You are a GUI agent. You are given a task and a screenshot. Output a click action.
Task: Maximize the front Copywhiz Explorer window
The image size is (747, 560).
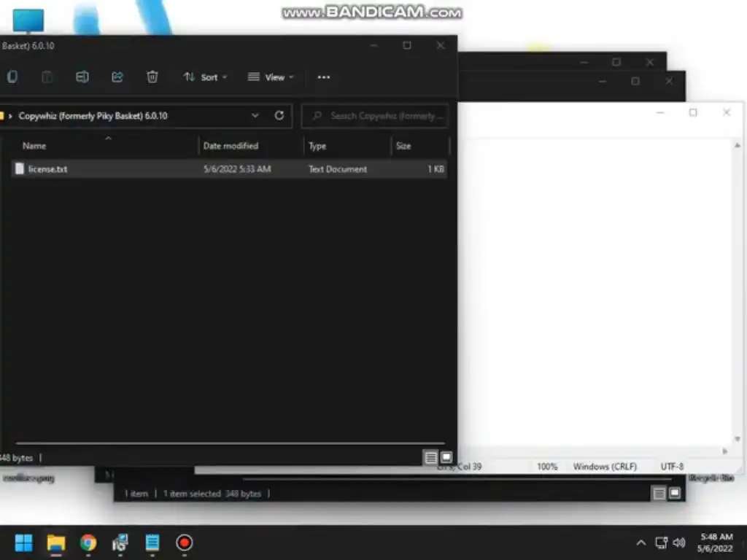(x=407, y=45)
